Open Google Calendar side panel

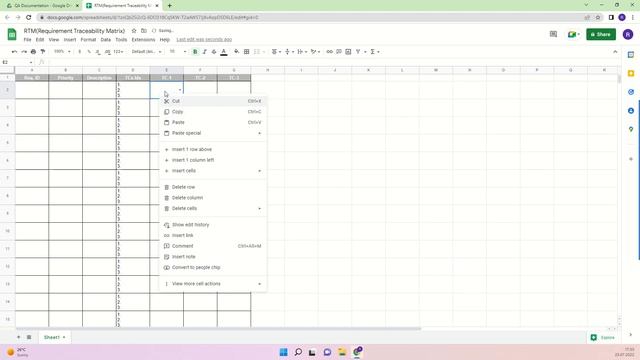tap(631, 55)
